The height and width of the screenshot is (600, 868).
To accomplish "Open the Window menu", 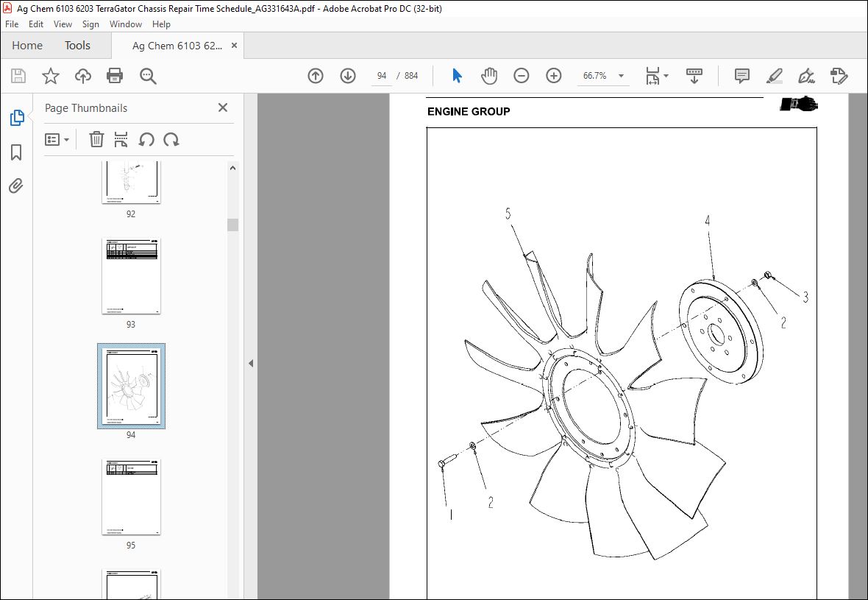I will [126, 24].
